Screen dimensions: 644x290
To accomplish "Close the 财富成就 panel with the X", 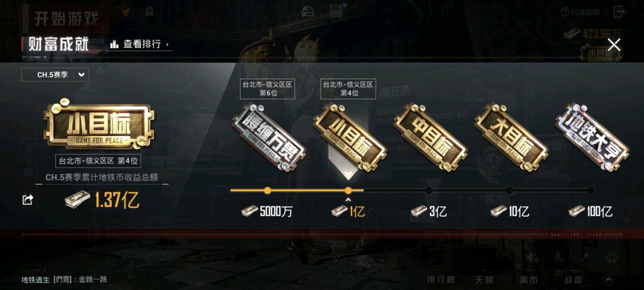I will click(614, 45).
